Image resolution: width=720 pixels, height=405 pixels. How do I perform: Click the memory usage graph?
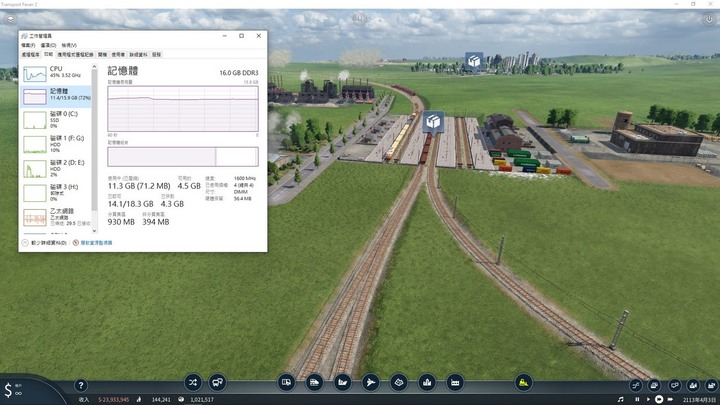[183, 109]
